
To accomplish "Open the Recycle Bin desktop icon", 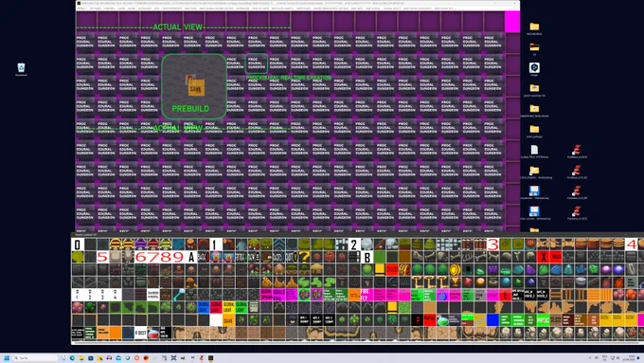I will click(x=21, y=69).
